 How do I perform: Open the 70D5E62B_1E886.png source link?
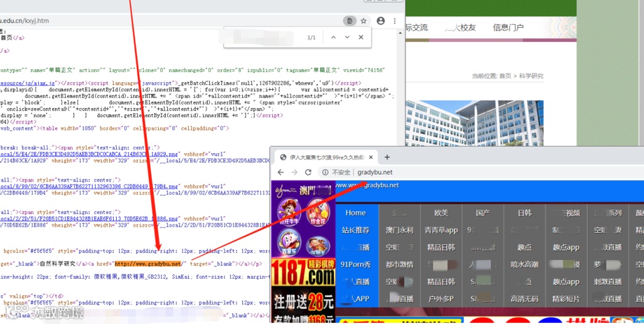[x=90, y=219]
